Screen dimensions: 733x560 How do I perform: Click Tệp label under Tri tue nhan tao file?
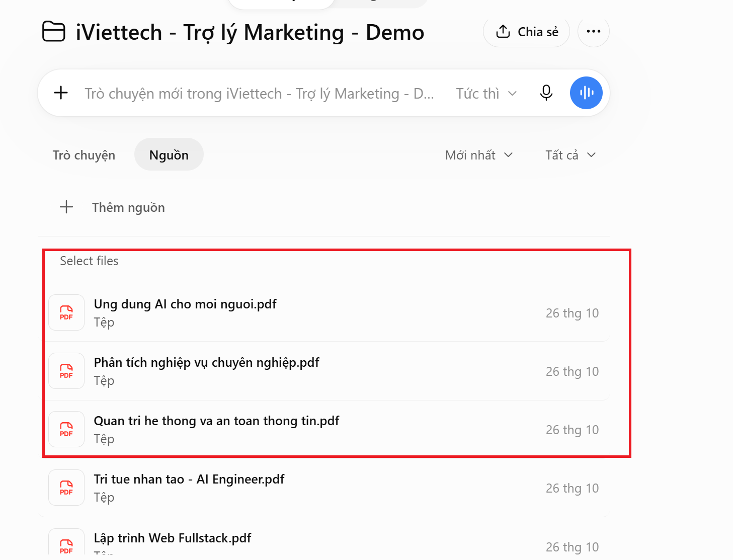click(x=104, y=498)
